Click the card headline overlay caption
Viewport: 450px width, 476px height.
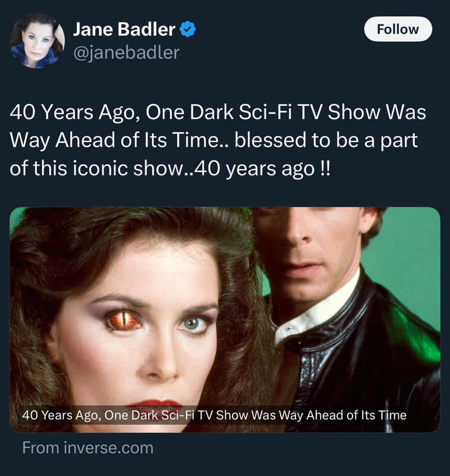click(x=214, y=415)
